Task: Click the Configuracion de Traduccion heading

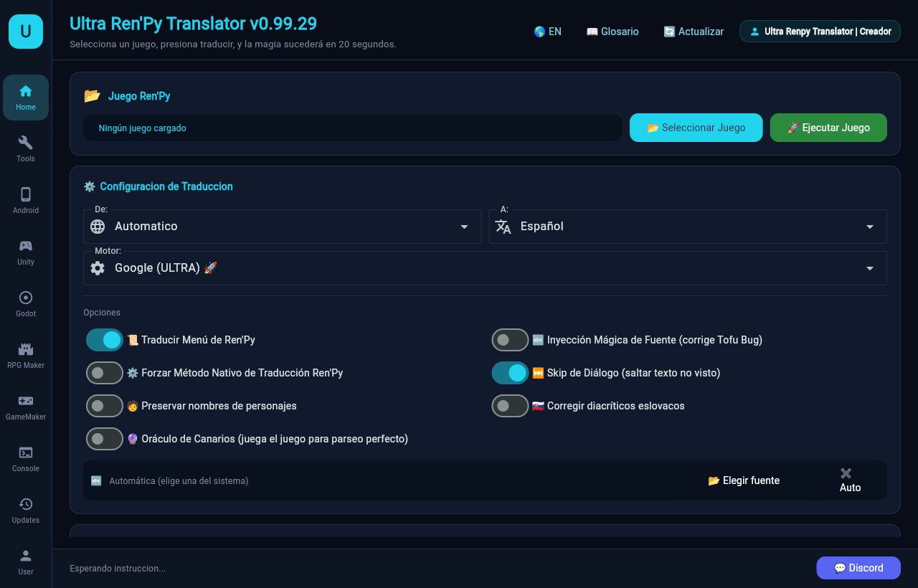Action: pos(166,186)
